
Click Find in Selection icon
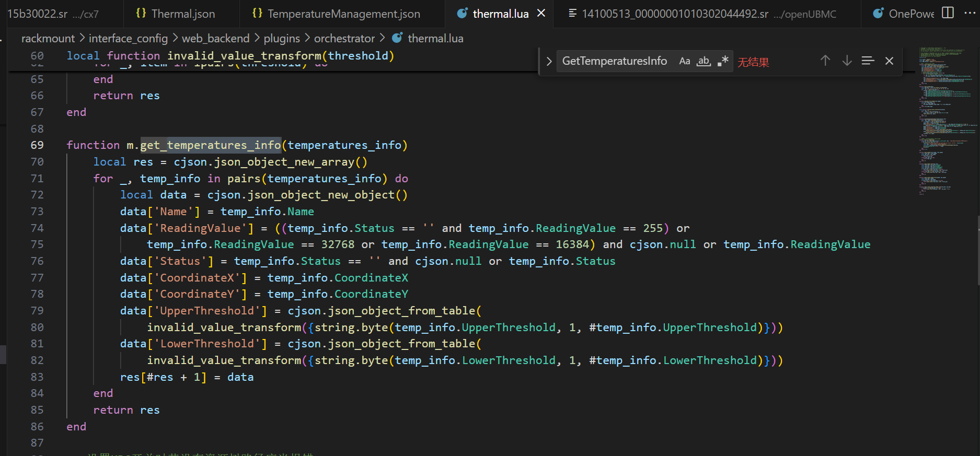[868, 61]
